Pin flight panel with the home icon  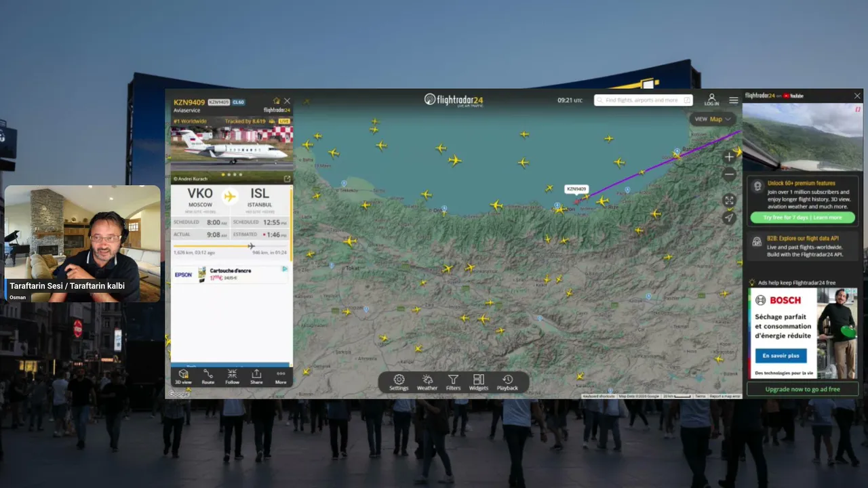pos(276,101)
